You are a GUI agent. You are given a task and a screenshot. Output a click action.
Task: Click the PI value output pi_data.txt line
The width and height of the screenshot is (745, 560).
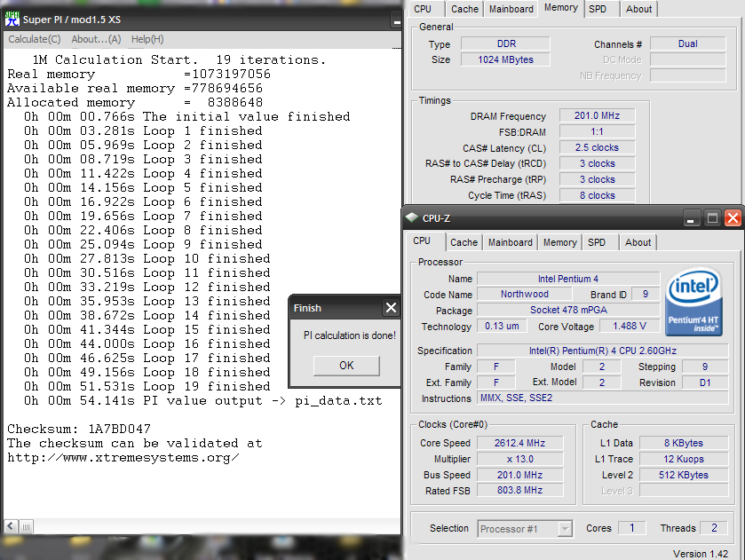pyautogui.click(x=202, y=400)
